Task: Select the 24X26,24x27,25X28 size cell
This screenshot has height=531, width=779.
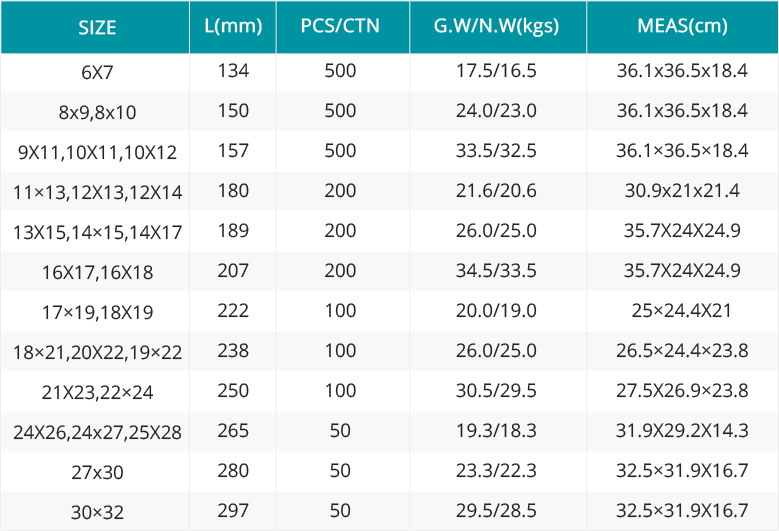Action: point(97,432)
